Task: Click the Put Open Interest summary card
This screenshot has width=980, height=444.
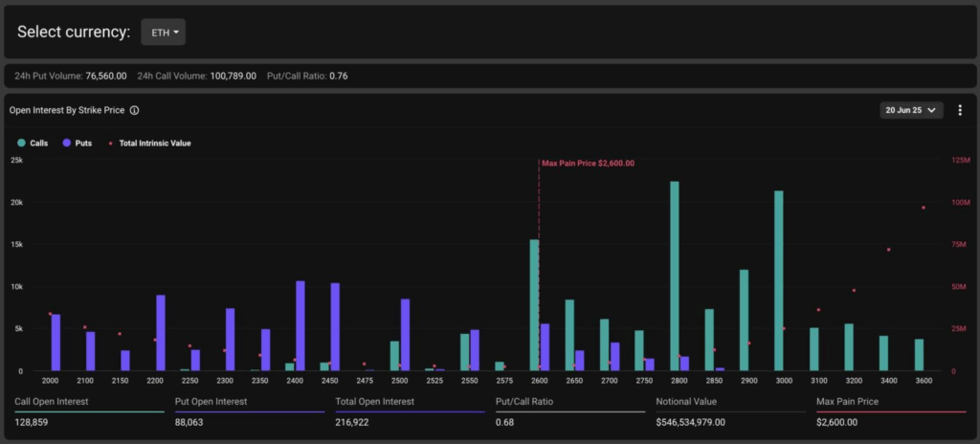Action: (249, 411)
